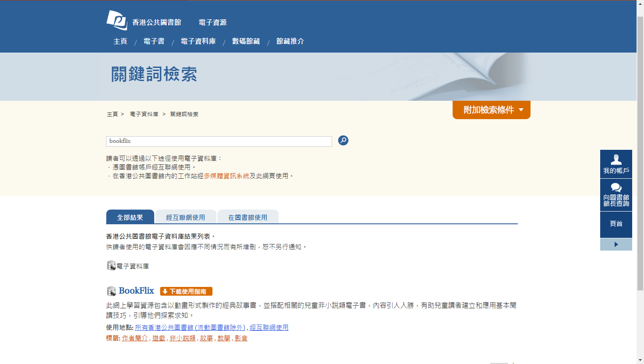The height and width of the screenshot is (364, 644).
Task: Open 數碼館藏 in the main navigation
Action: point(246,41)
